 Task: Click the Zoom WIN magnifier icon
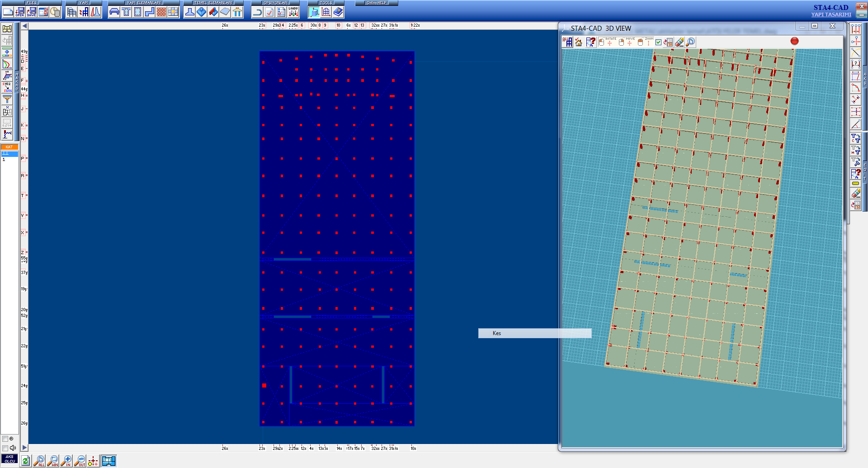click(x=53, y=461)
